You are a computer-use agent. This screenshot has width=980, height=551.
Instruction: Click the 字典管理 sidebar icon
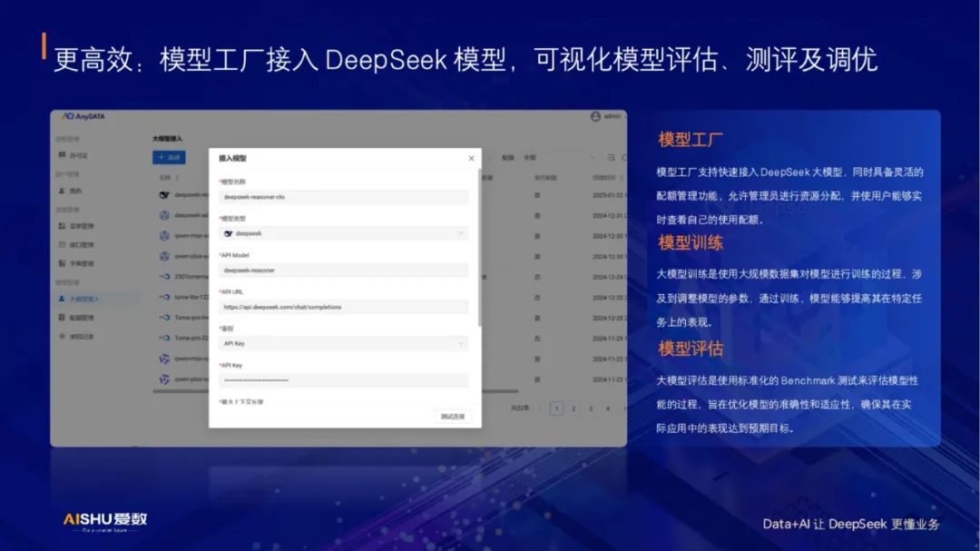[62, 263]
